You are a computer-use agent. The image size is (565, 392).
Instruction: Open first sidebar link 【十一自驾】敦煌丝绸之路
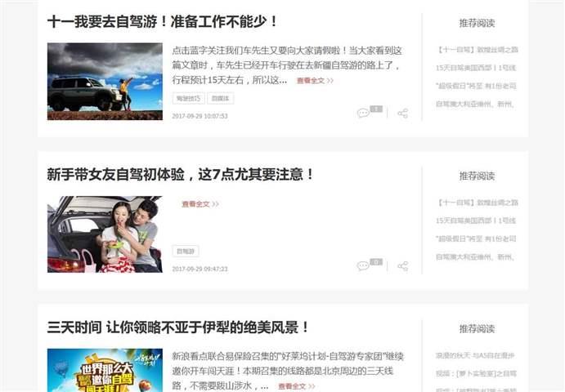point(478,50)
